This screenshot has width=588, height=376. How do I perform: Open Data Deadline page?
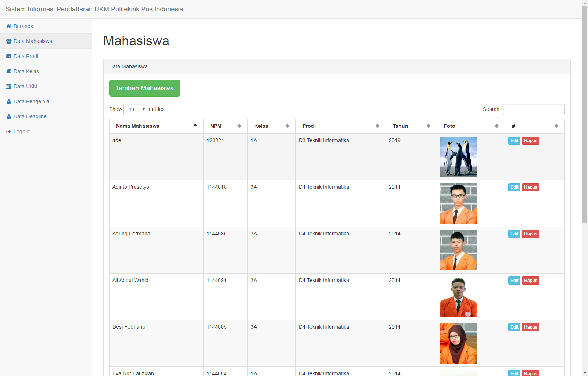[46, 116]
